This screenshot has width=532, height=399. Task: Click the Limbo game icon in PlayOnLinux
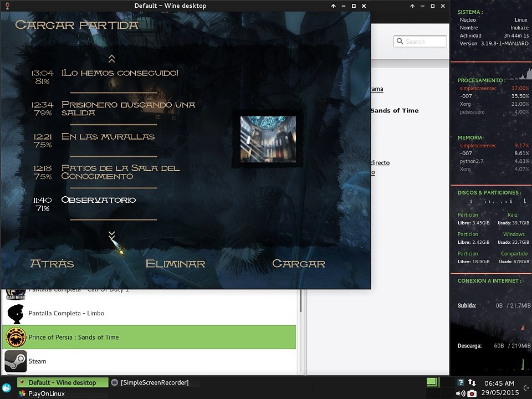[x=16, y=314]
